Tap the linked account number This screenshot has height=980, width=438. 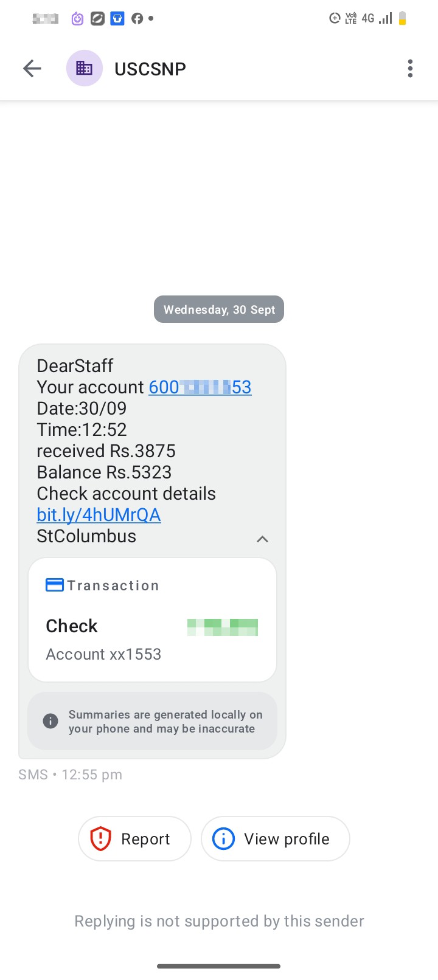click(200, 387)
